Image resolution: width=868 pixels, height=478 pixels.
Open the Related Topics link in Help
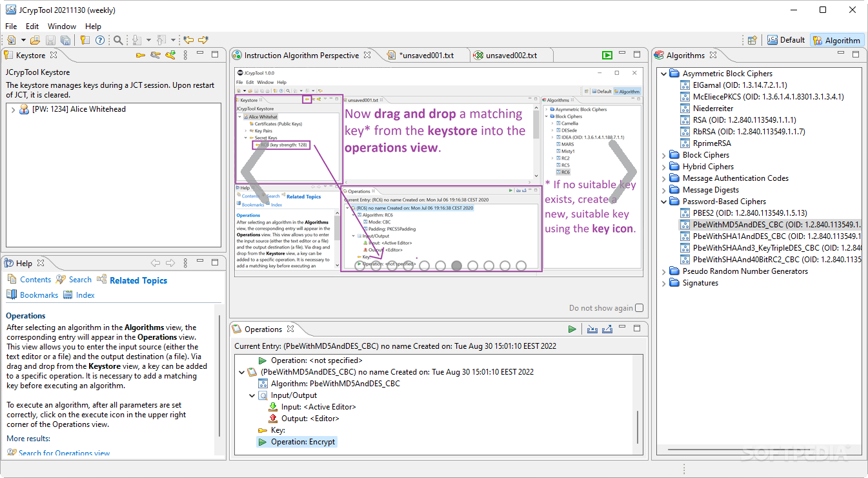138,280
